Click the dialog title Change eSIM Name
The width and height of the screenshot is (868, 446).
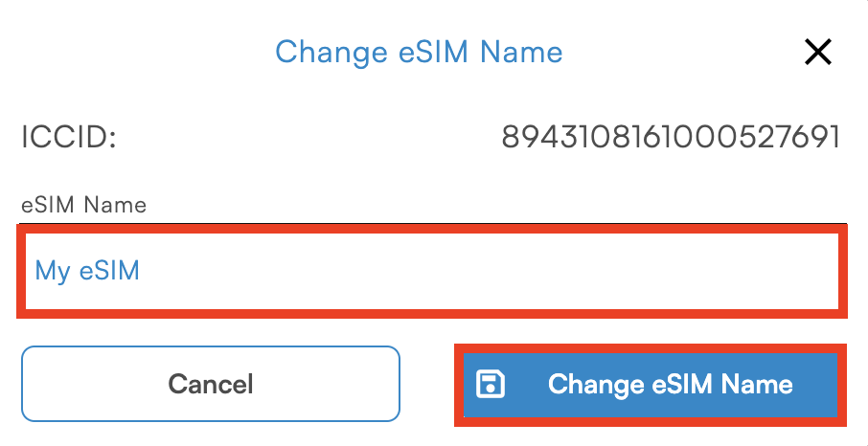click(419, 52)
